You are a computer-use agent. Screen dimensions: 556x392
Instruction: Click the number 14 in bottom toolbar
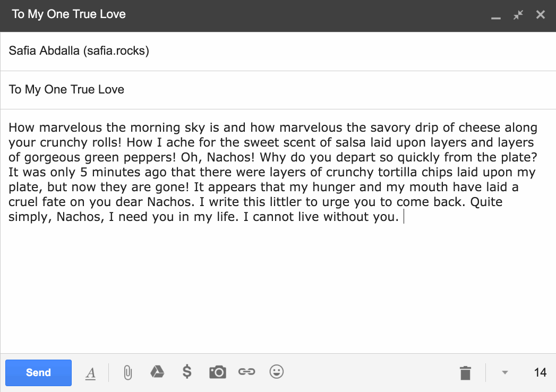(x=540, y=372)
